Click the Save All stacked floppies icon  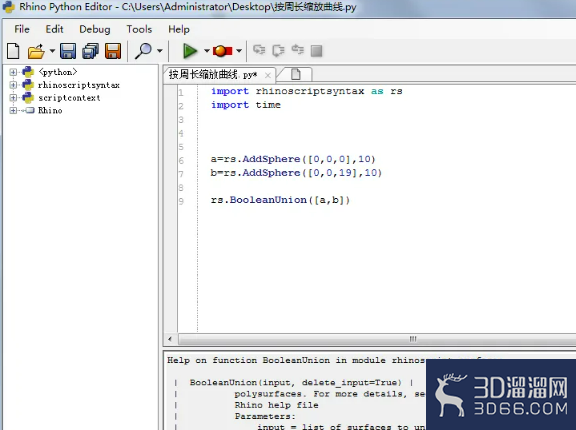(x=90, y=51)
